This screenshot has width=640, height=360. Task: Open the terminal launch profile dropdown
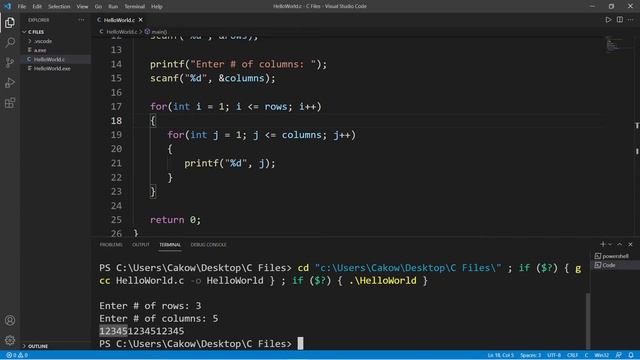click(610, 244)
